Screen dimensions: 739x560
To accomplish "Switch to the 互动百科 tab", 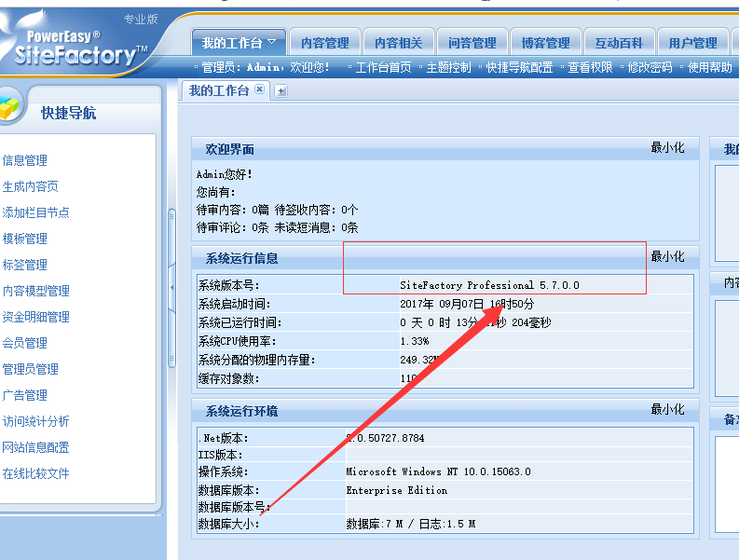I will 620,43.
